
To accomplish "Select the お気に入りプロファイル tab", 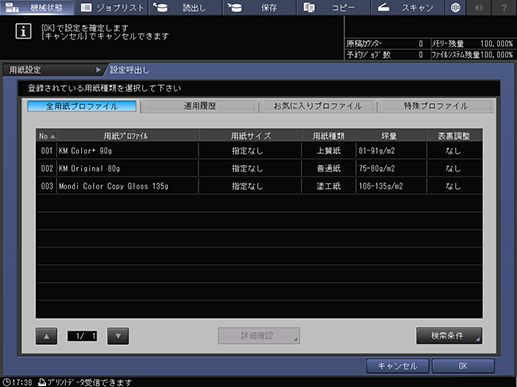I will click(x=317, y=106).
